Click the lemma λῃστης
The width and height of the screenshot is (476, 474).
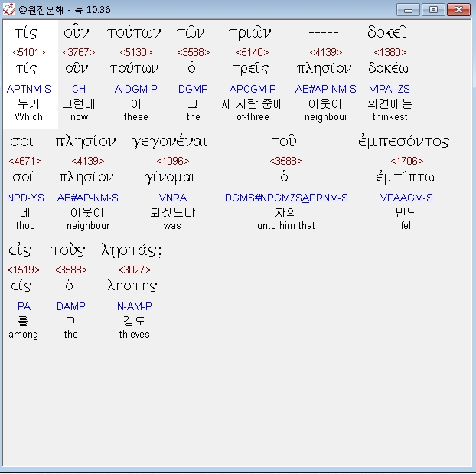pyautogui.click(x=132, y=286)
